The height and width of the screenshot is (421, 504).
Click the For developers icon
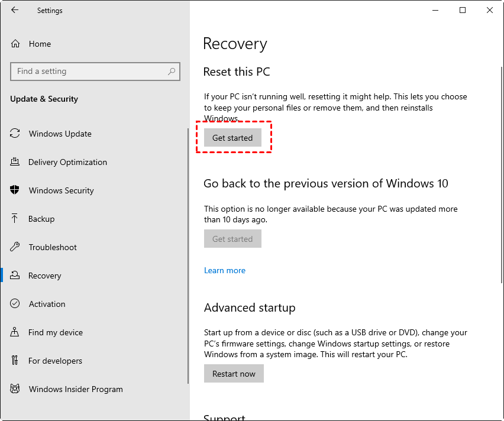(x=15, y=361)
